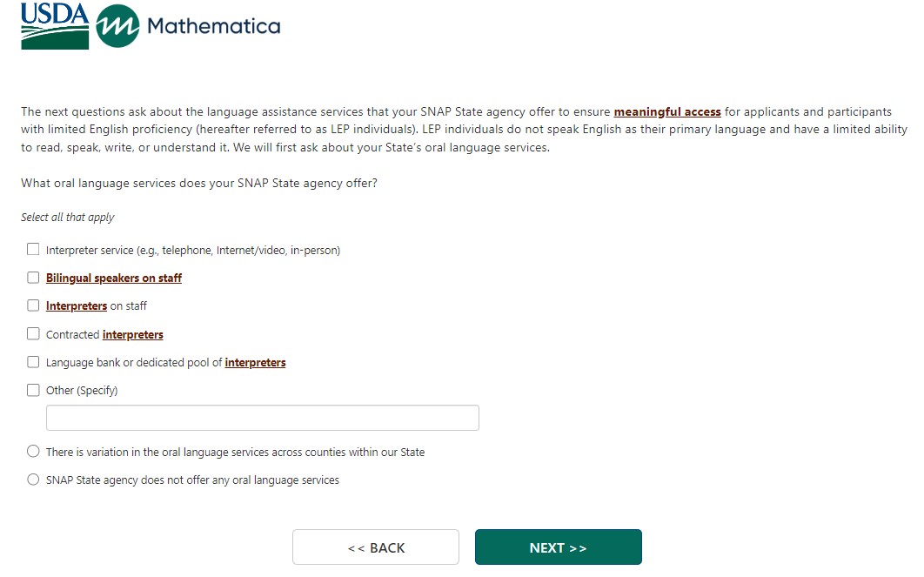
Task: Select the variation across counties radio button
Action: [33, 452]
